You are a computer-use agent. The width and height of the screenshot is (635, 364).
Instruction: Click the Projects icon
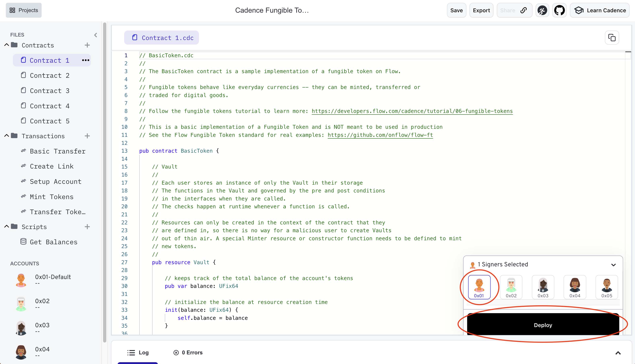click(x=12, y=10)
